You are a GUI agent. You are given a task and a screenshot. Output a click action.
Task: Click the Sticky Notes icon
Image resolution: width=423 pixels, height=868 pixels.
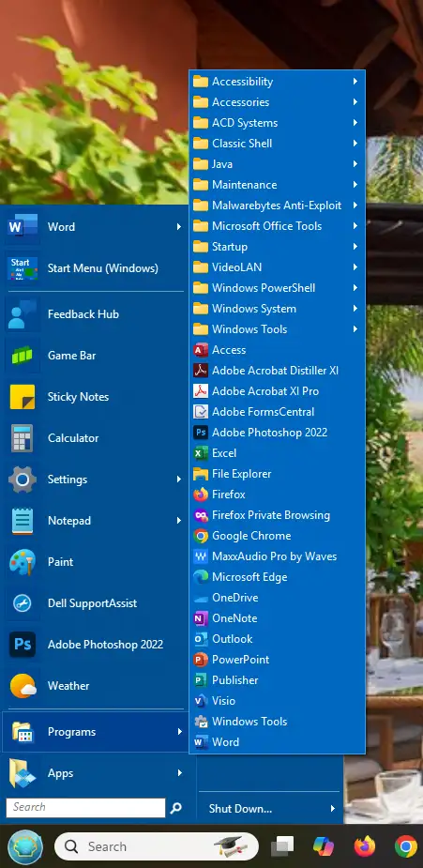pyautogui.click(x=23, y=397)
